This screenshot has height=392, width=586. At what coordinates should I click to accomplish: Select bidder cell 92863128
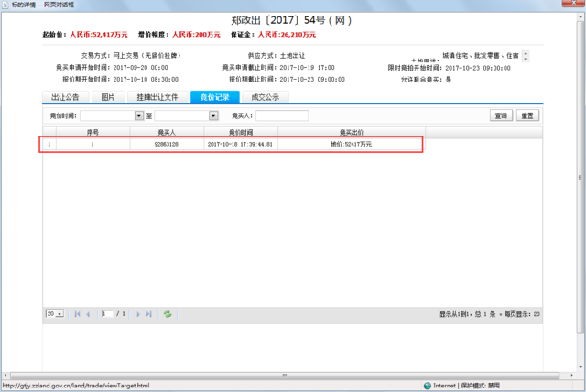click(x=167, y=144)
